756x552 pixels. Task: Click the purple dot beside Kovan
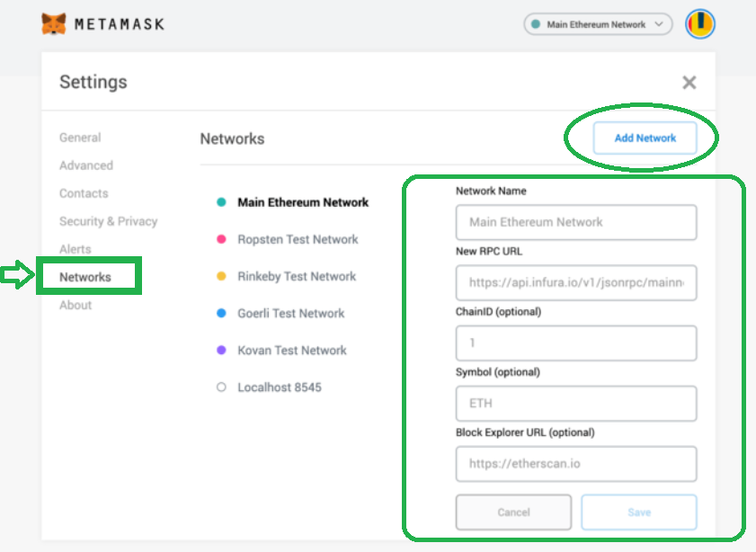[221, 350]
